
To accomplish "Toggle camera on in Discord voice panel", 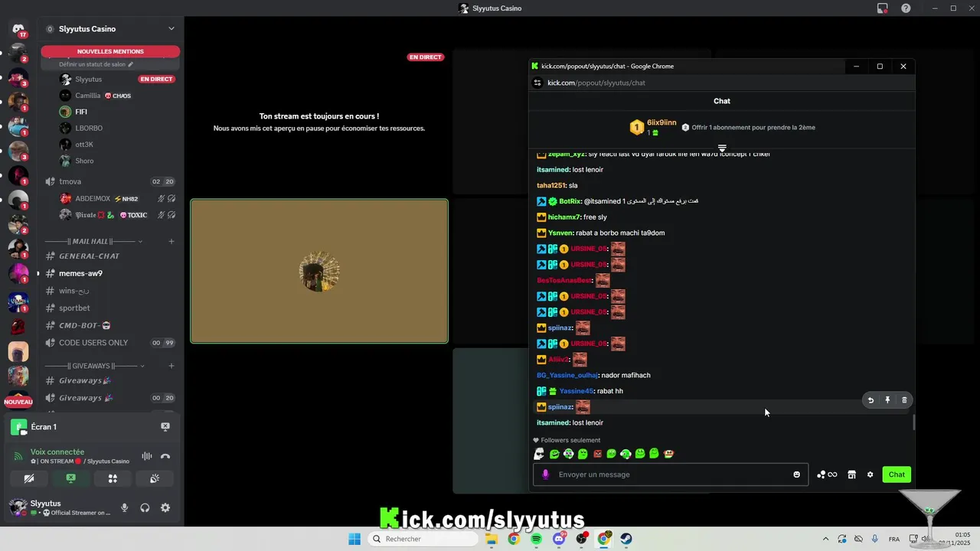I will point(29,478).
